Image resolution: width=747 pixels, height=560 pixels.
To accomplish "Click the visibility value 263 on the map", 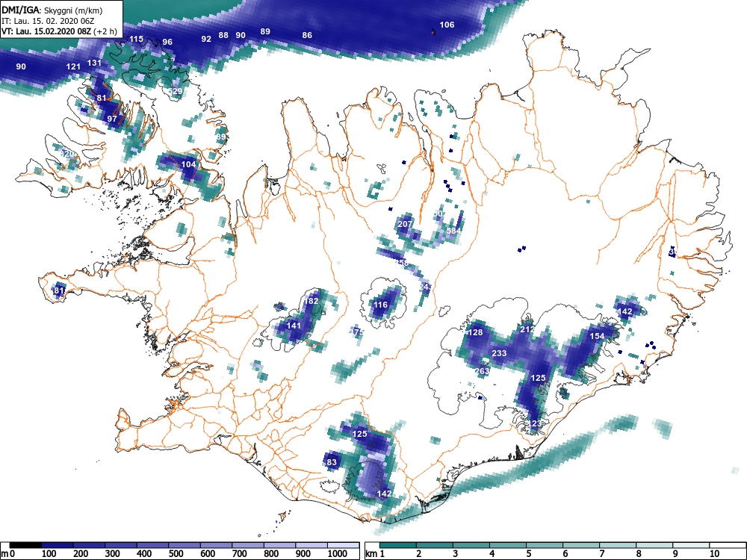I will 482,371.
